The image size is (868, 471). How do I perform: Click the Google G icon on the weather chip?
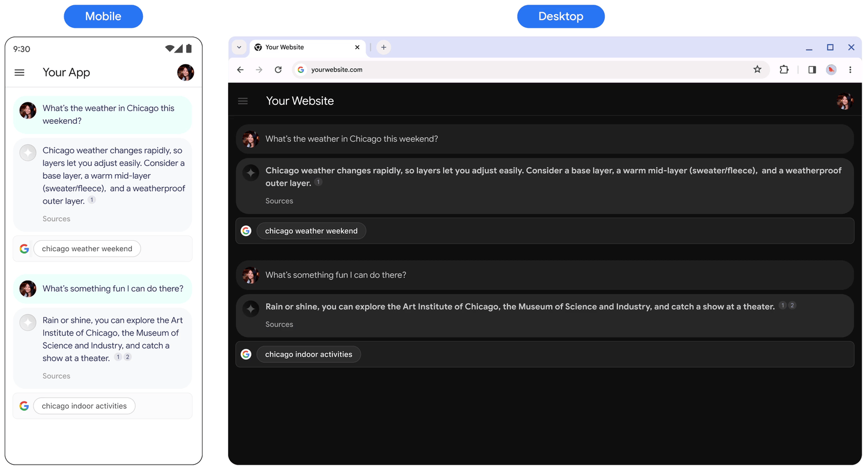coord(246,230)
